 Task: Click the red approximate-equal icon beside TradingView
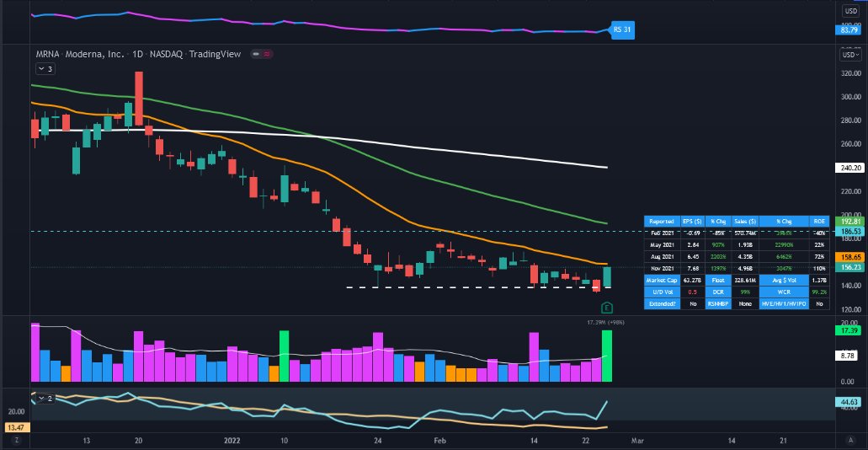[267, 54]
